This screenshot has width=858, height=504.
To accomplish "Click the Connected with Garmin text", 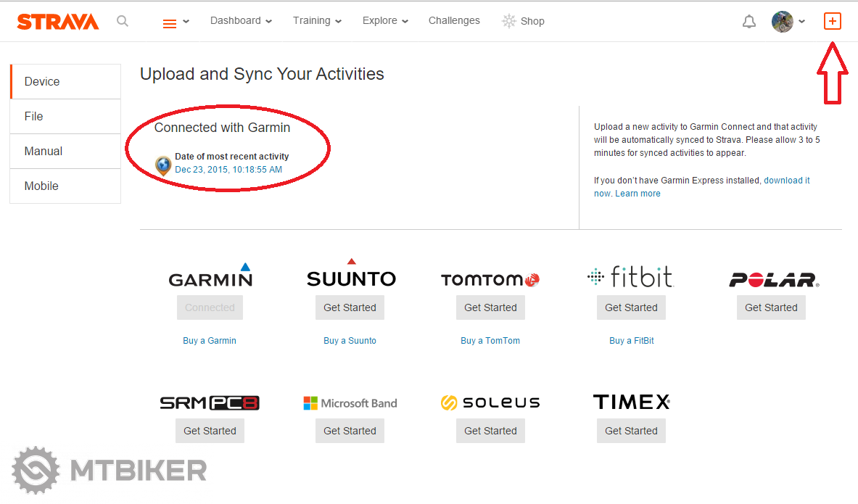I will pyautogui.click(x=222, y=128).
